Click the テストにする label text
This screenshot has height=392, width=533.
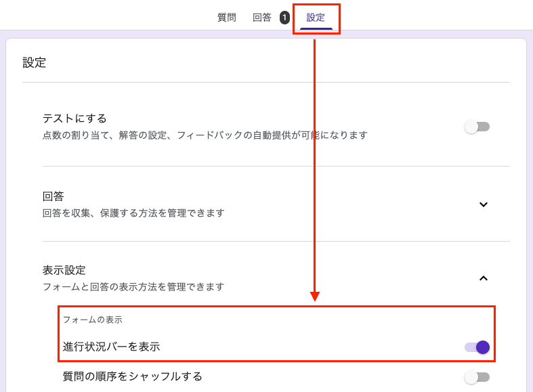pos(74,118)
